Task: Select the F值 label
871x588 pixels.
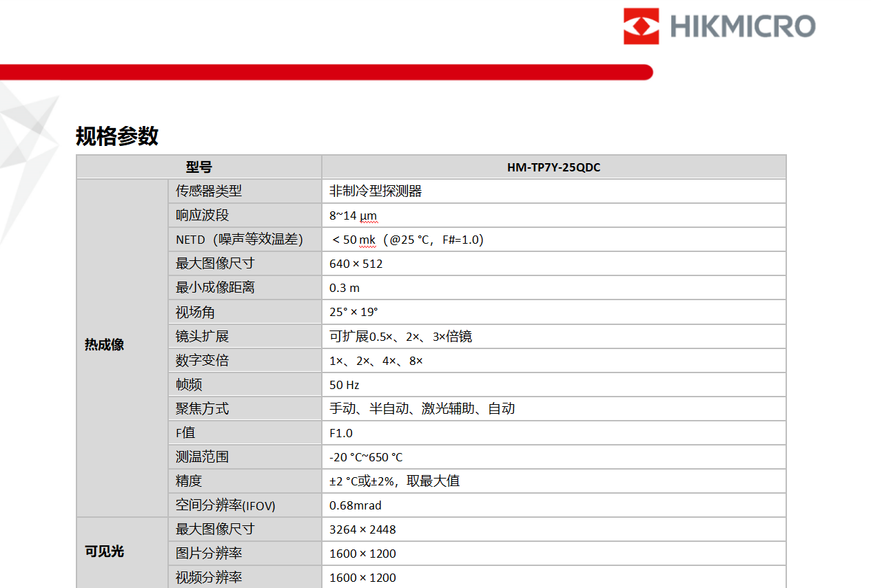Action: pos(185,432)
